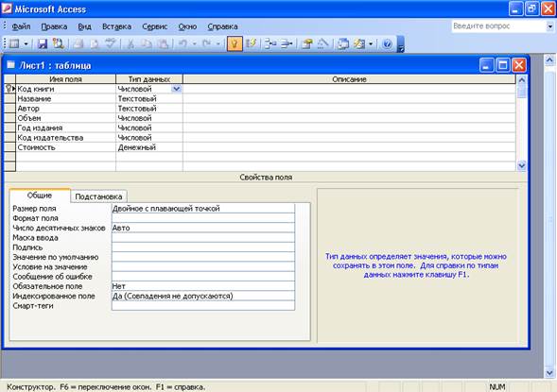The width and height of the screenshot is (557, 392).
Task: Click the Размер поля property value
Action: coord(202,209)
